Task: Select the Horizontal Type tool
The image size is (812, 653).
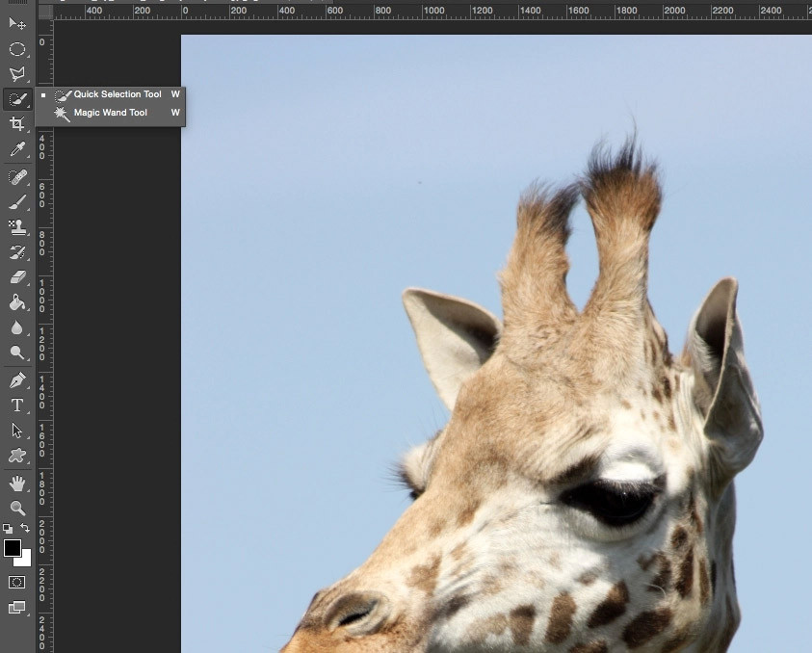Action: pos(16,405)
